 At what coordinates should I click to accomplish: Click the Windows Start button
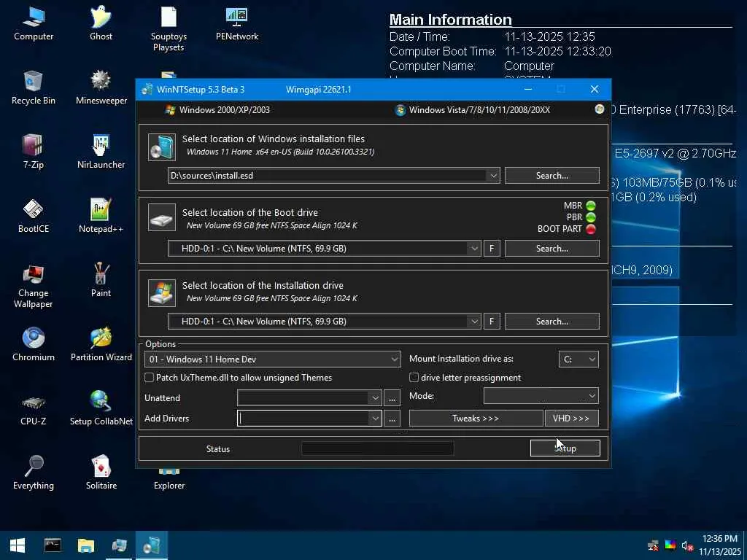tap(18, 545)
